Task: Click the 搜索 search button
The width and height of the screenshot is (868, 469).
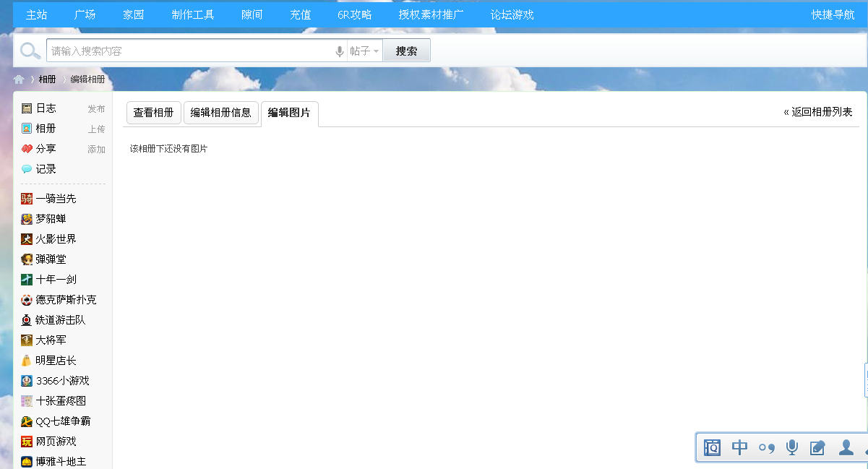Action: (x=406, y=51)
